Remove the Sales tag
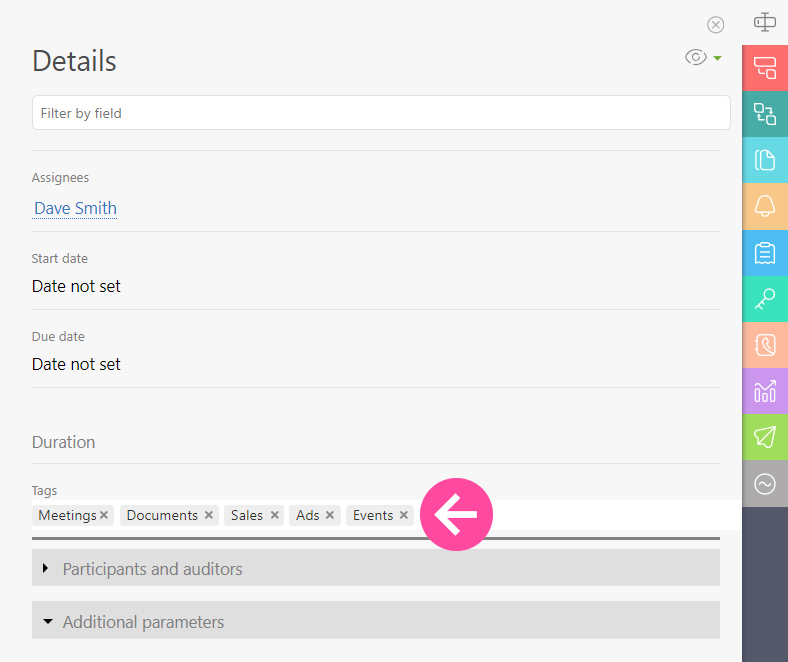Image resolution: width=788 pixels, height=662 pixels. pos(275,515)
